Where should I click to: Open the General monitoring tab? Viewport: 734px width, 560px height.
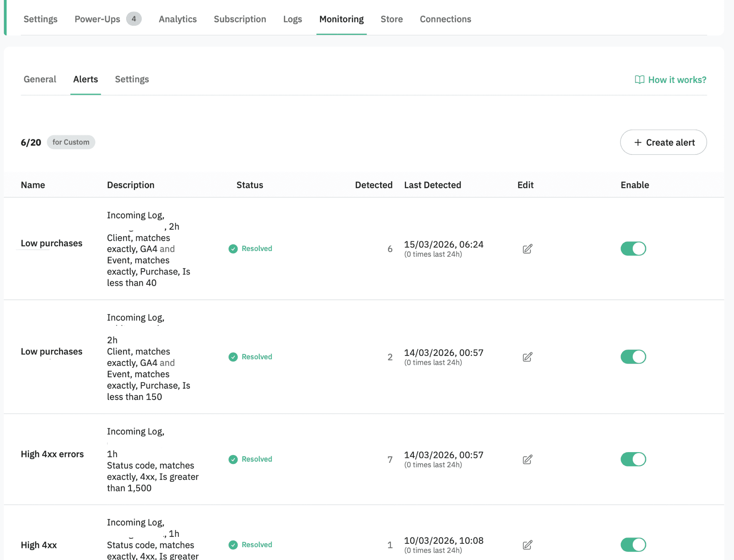pos(40,79)
